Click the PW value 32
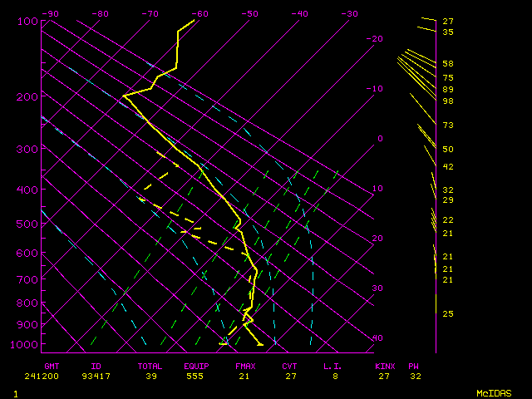The height and width of the screenshot is (399, 532). pyautogui.click(x=415, y=376)
